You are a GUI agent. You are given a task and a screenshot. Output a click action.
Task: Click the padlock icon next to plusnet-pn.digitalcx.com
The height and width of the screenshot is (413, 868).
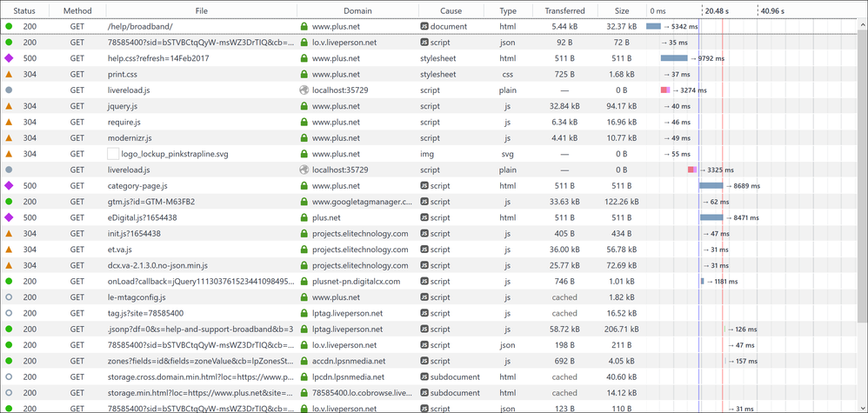(304, 282)
